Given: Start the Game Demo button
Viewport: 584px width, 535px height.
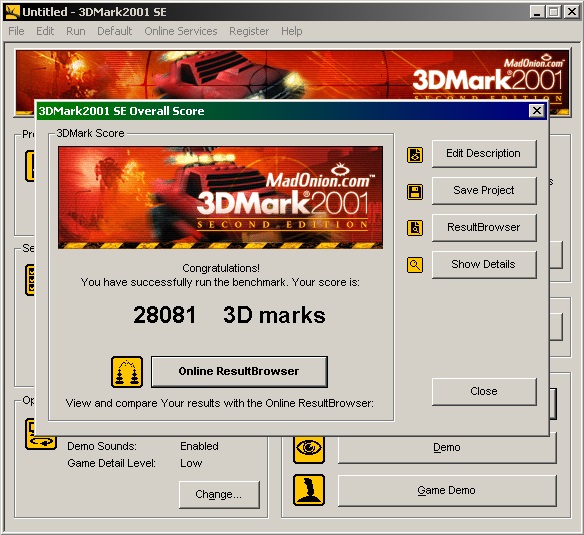Looking at the screenshot, I should [x=447, y=490].
